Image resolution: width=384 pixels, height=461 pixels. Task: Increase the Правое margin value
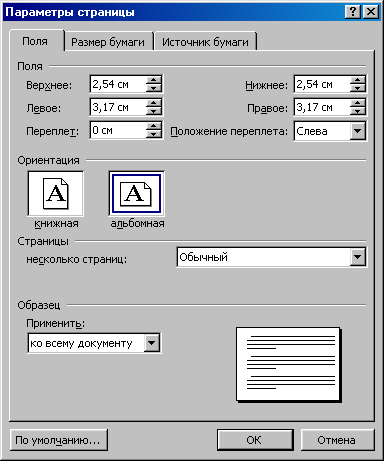coord(358,103)
